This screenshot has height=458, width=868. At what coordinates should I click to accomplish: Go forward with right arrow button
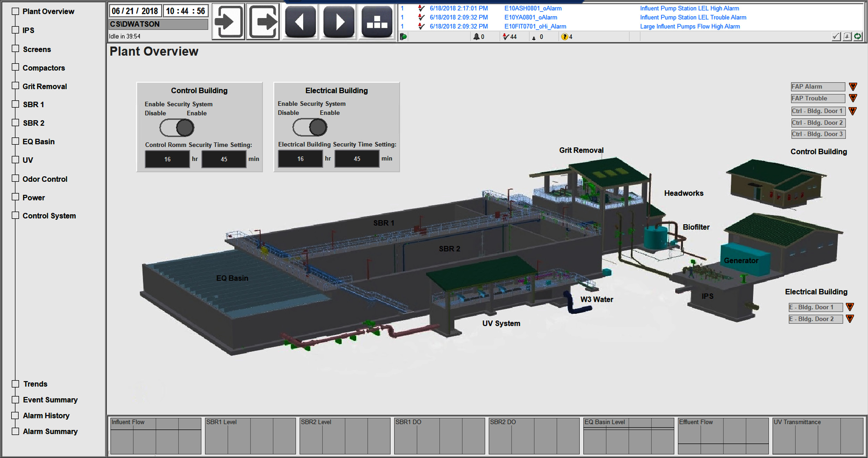coord(339,22)
